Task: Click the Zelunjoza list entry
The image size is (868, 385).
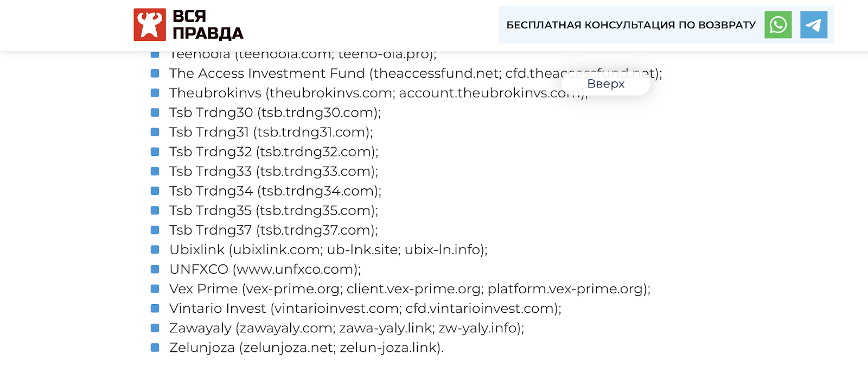Action: 306,347
